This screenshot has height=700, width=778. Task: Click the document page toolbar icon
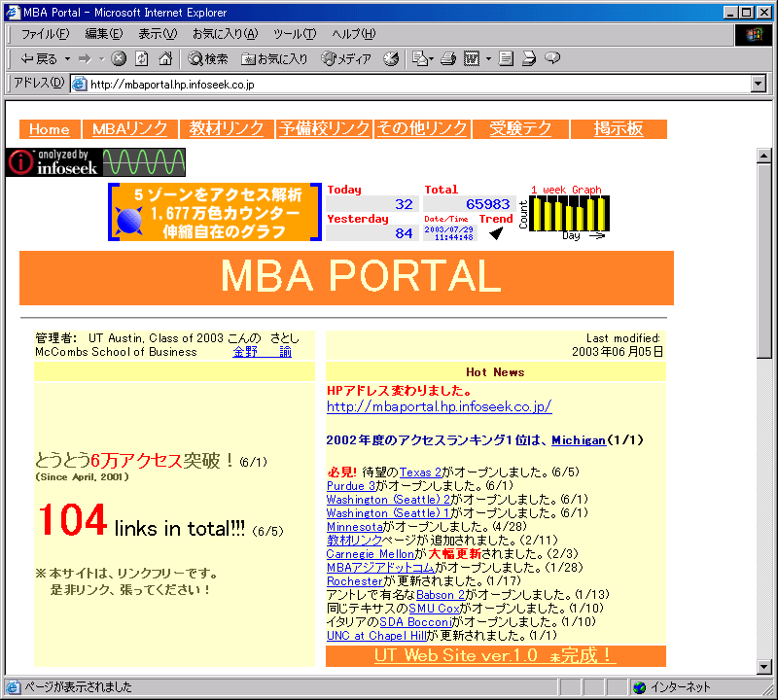[506, 59]
